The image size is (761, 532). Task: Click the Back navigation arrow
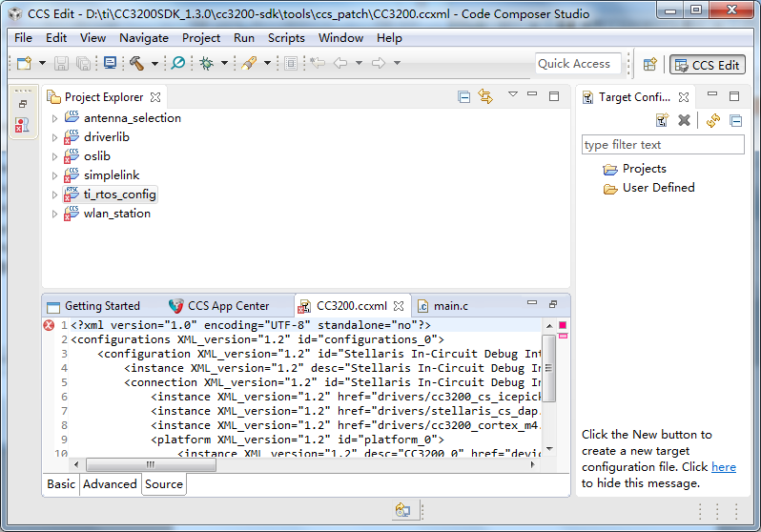pyautogui.click(x=340, y=63)
